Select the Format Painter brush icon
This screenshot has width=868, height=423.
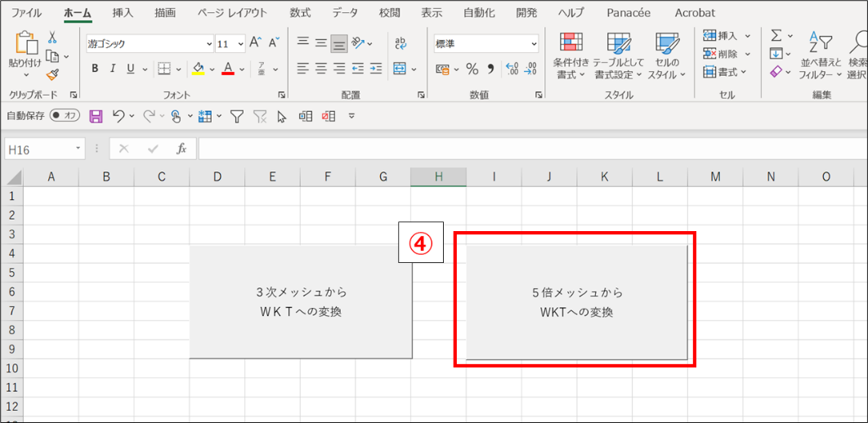point(52,74)
